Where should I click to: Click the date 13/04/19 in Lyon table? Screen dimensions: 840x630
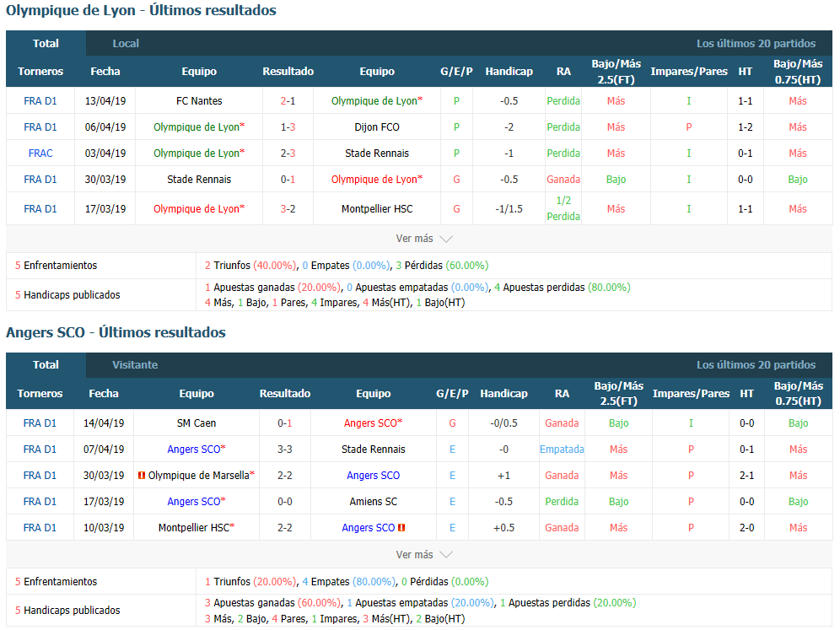click(105, 100)
